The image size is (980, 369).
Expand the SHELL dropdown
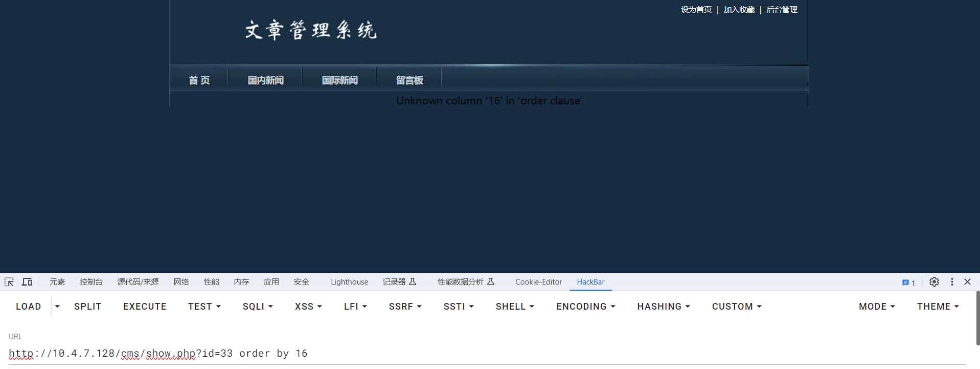pyautogui.click(x=515, y=307)
